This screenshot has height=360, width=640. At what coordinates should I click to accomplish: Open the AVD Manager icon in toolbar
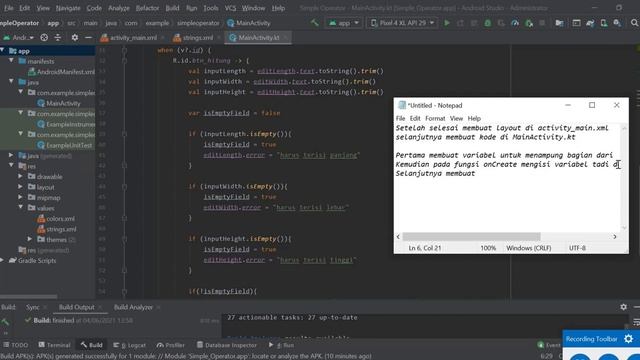point(603,23)
